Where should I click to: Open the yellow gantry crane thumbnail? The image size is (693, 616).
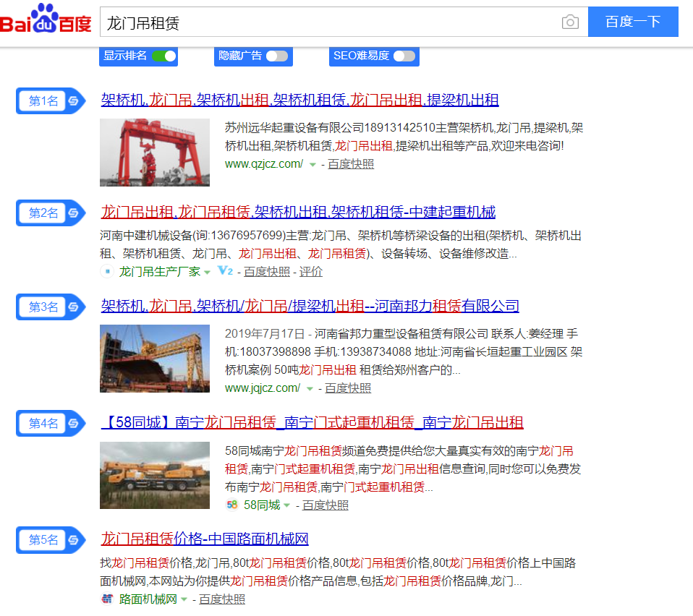(x=155, y=359)
